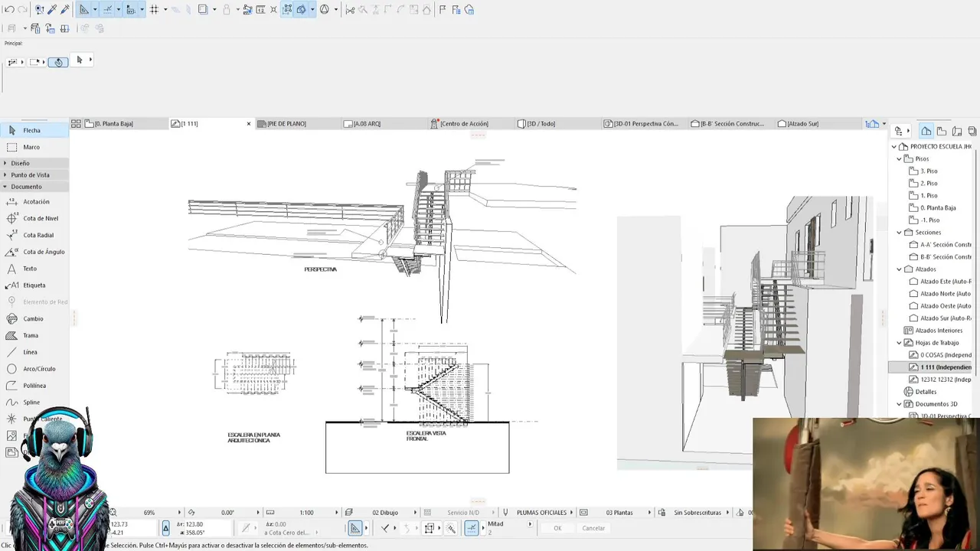
Task: Open 0 COSAS worksheet in navigator
Action: point(939,354)
